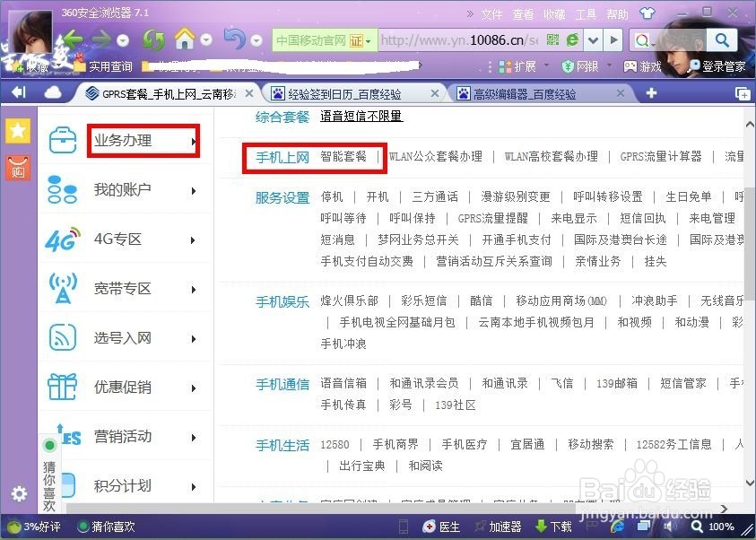Viewport: 756px width, 540px height.
Task: Expand 4G专区 submenu arrow
Action: (x=194, y=240)
